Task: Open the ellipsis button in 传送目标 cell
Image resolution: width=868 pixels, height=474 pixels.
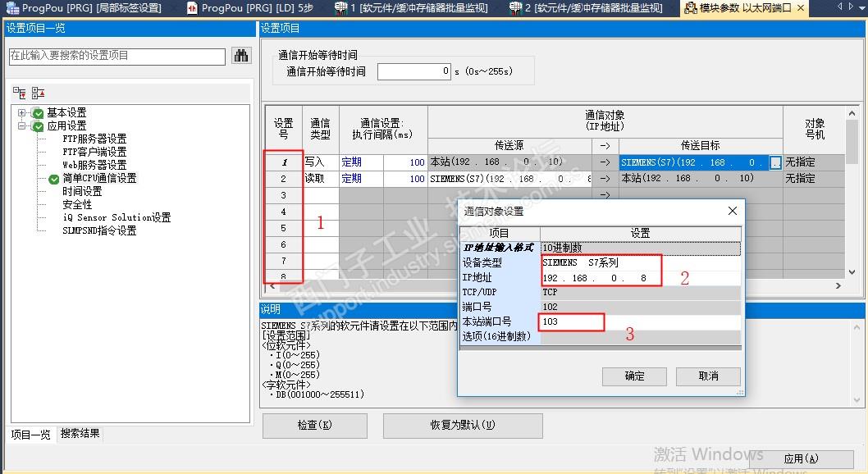Action: [775, 162]
